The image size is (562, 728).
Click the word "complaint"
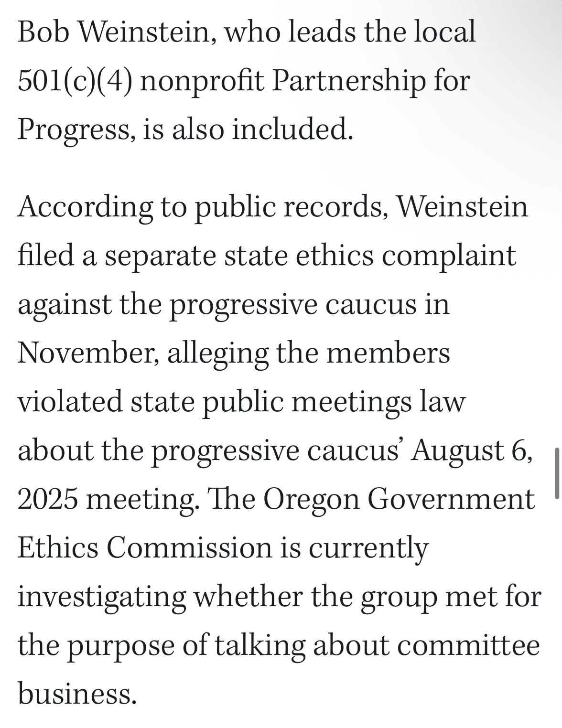point(449,256)
